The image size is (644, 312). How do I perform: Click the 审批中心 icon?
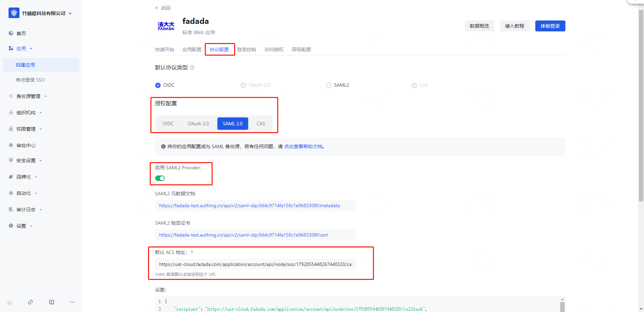[11, 145]
